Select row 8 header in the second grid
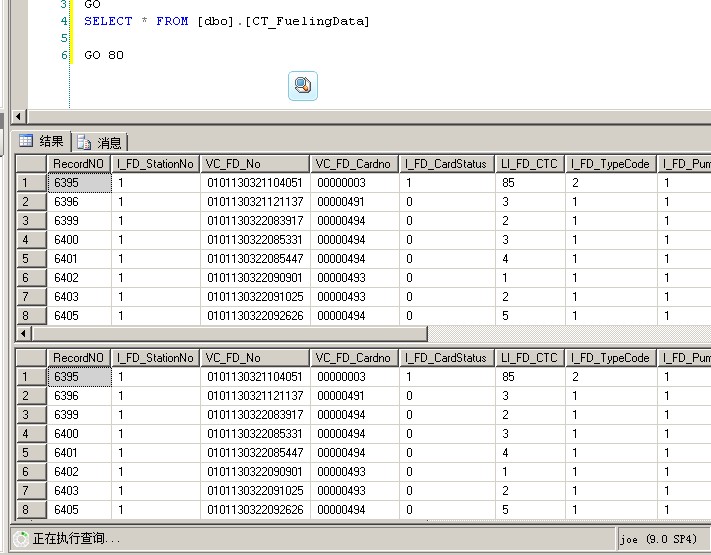 31,510
